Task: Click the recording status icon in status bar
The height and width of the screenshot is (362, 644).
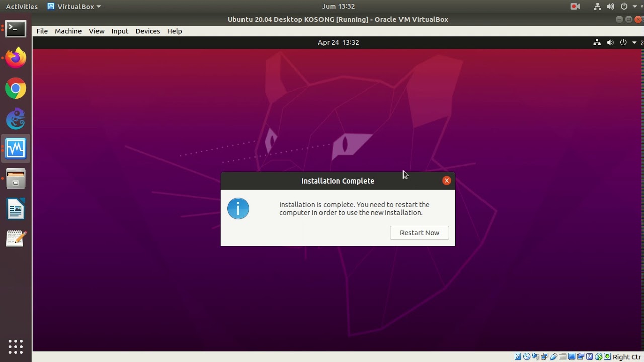Action: 581,357
